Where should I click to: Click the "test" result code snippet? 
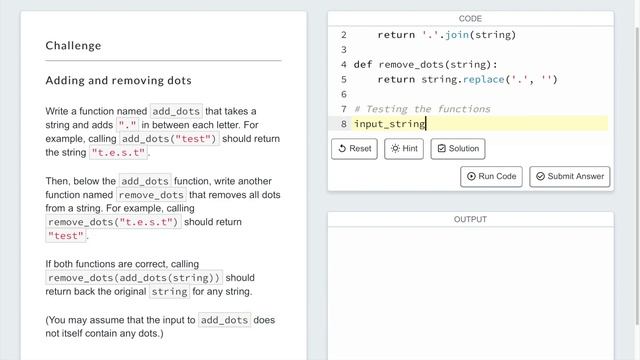[x=66, y=236]
